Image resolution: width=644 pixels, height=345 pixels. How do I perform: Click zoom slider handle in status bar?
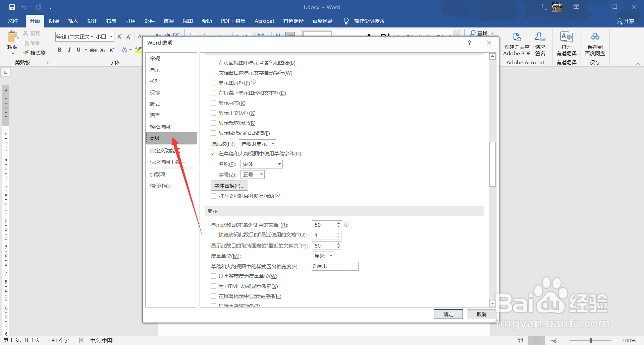(x=590, y=340)
